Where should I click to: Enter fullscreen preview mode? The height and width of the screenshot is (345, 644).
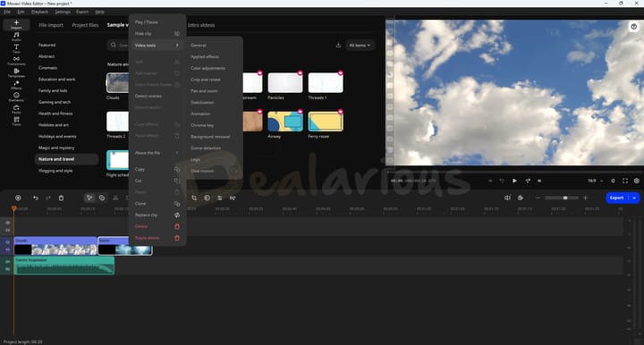[x=625, y=181]
